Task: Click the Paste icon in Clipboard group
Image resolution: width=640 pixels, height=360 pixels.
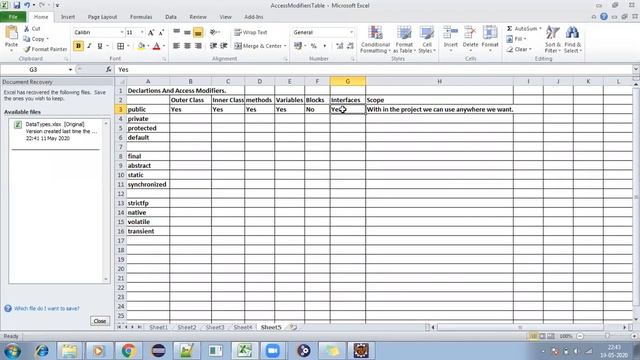Action: tap(11, 33)
